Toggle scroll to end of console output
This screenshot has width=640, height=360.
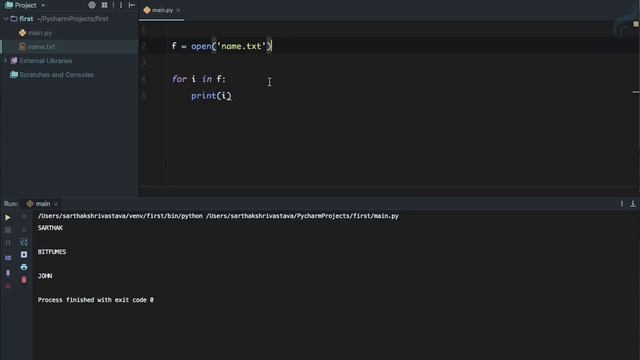coord(24,254)
